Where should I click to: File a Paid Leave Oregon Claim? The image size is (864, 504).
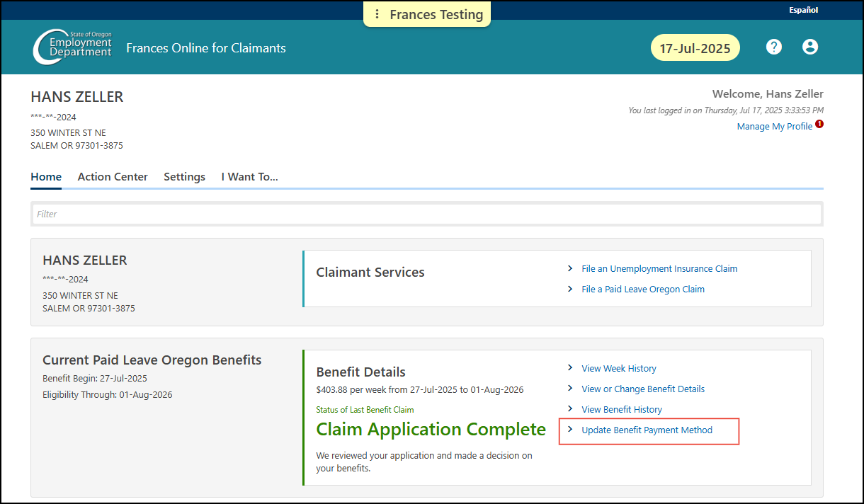pos(643,290)
